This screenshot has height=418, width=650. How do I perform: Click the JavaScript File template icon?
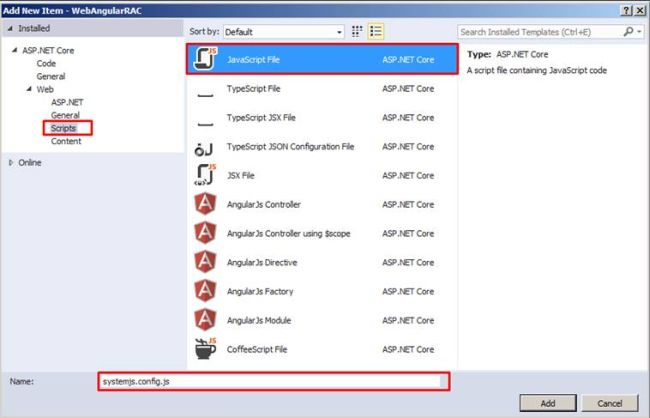(206, 59)
